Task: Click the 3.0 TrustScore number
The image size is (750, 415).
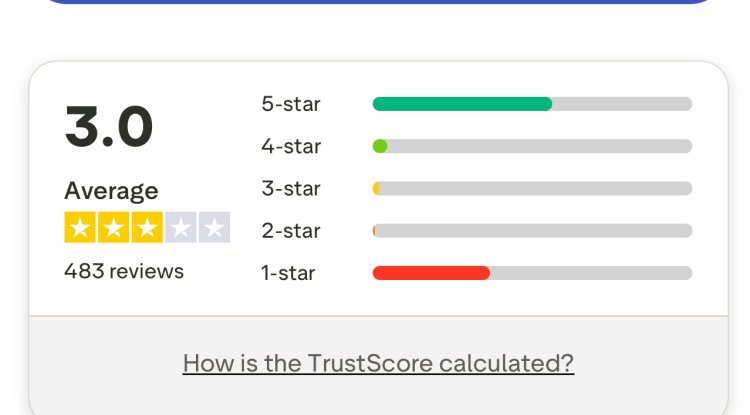Action: [109, 127]
